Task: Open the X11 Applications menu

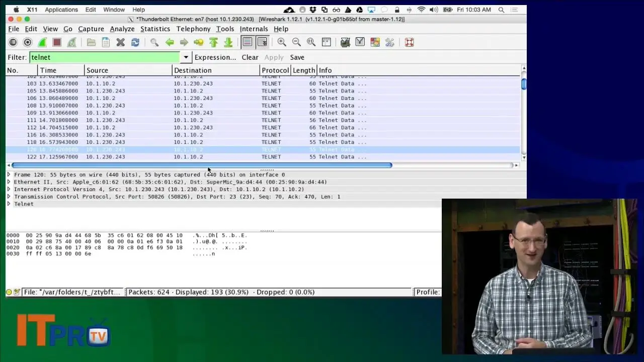Action: pos(61,10)
